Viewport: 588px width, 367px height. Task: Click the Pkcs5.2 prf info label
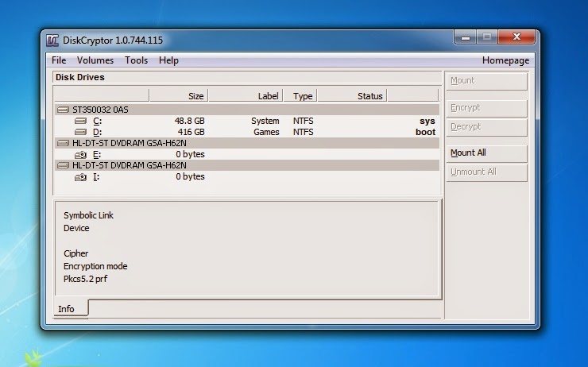pyautogui.click(x=86, y=280)
